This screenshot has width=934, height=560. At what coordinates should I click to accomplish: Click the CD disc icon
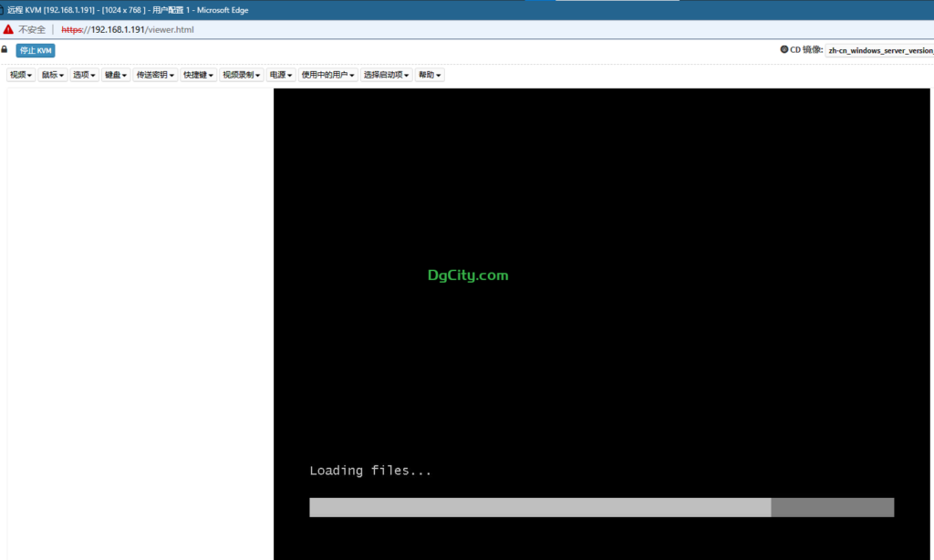784,50
